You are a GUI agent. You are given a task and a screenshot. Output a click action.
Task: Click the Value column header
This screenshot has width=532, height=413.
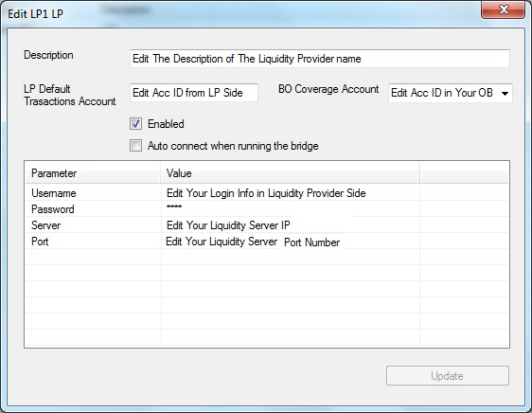pyautogui.click(x=290, y=173)
